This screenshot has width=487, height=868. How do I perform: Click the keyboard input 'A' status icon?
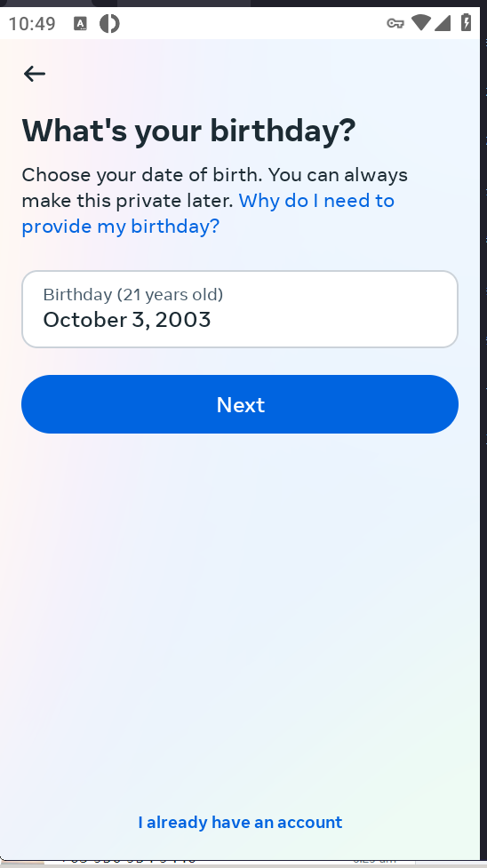click(x=80, y=23)
